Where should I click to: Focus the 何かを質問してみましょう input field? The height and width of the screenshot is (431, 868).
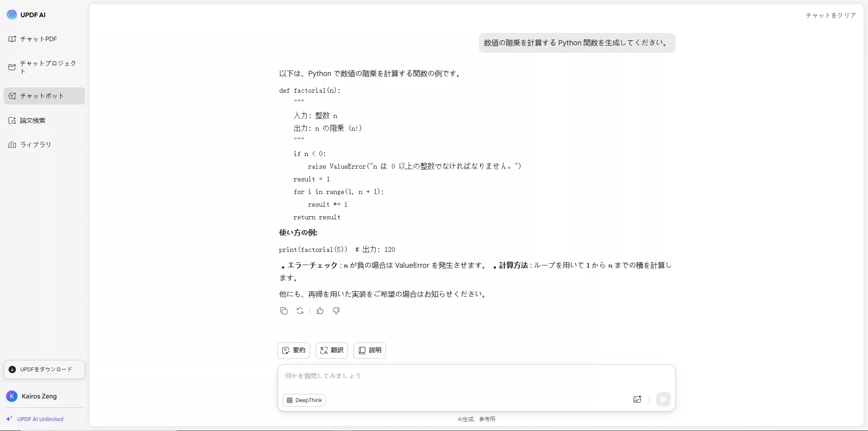coord(476,376)
